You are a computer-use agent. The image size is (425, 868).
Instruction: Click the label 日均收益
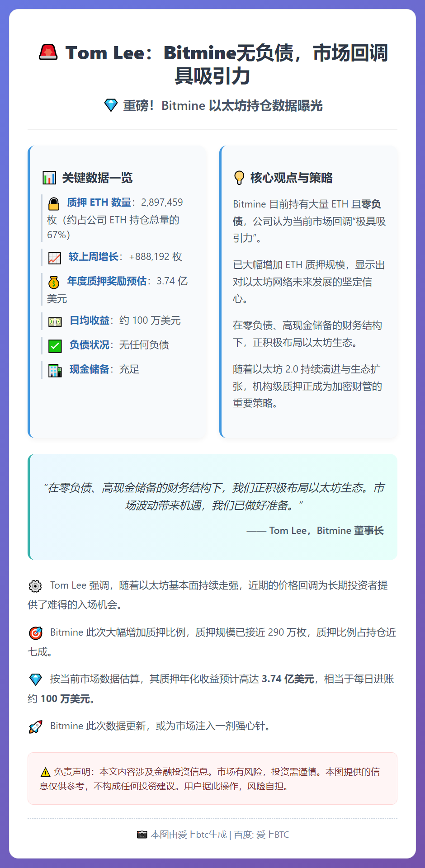point(90,321)
